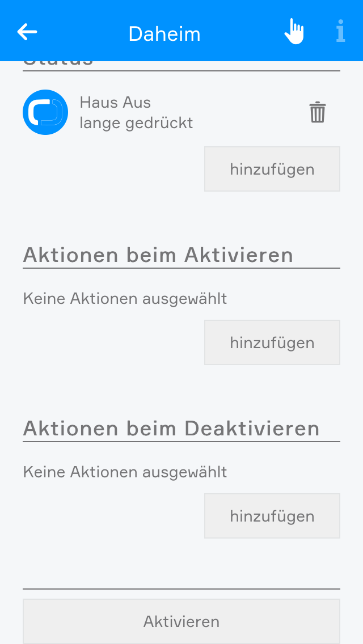
Task: Click the round blue Haus Aus device icon
Action: [45, 112]
